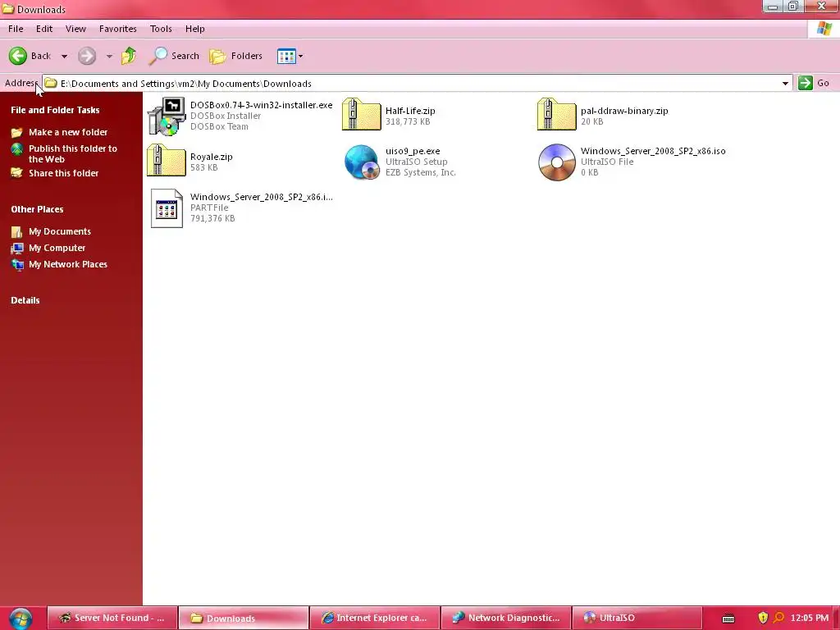Click the My Computer sidebar icon
Image resolution: width=840 pixels, height=630 pixels.
(17, 248)
